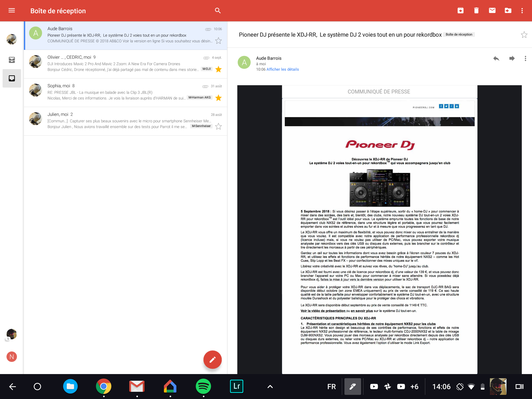Select the top account avatar in sidebar
Image resolution: width=532 pixels, height=399 pixels.
click(x=12, y=39)
